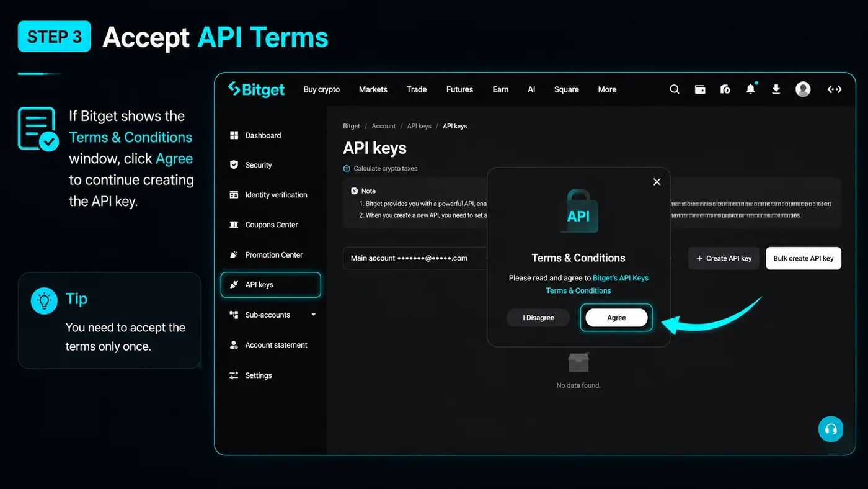Open Bitget's API Keys Terms link

click(596, 284)
